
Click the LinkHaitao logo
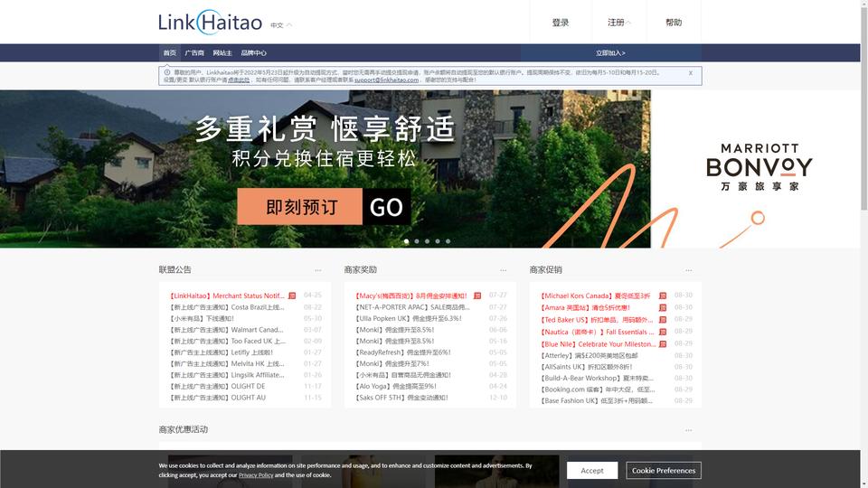[x=211, y=22]
